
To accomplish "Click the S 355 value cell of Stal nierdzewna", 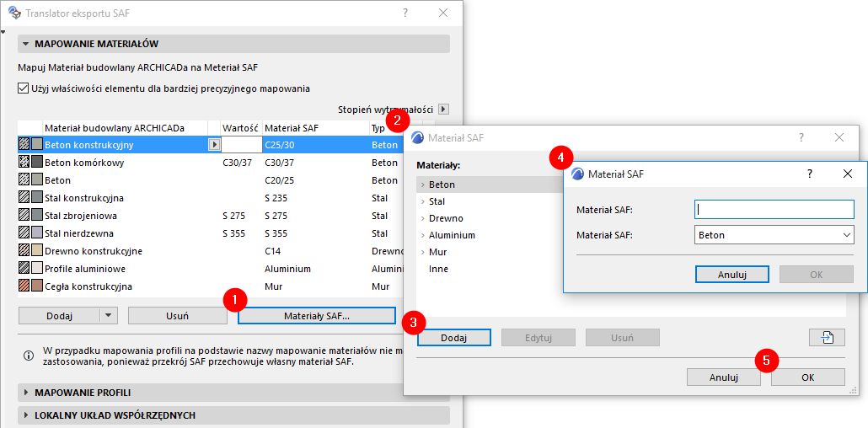I will point(234,233).
